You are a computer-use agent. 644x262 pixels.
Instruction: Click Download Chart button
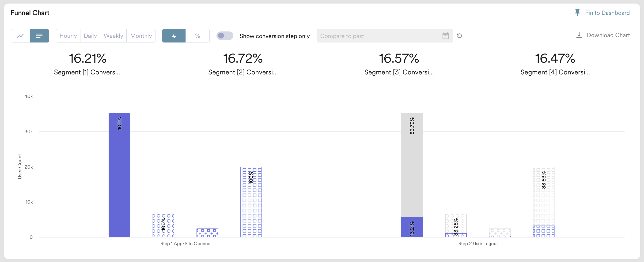tap(608, 35)
